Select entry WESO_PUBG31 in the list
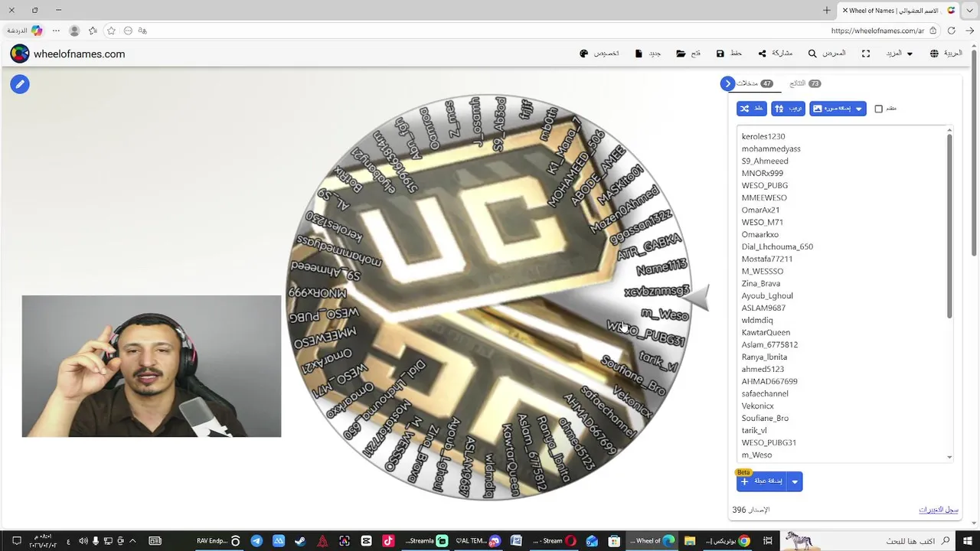The width and height of the screenshot is (980, 551). point(769,442)
